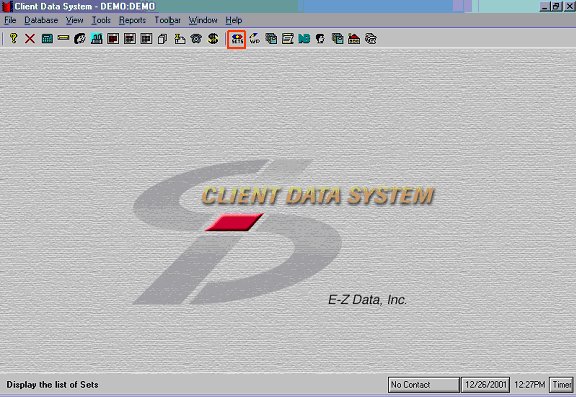Image resolution: width=576 pixels, height=397 pixels.
Task: Open the Reports menu
Action: [x=132, y=20]
